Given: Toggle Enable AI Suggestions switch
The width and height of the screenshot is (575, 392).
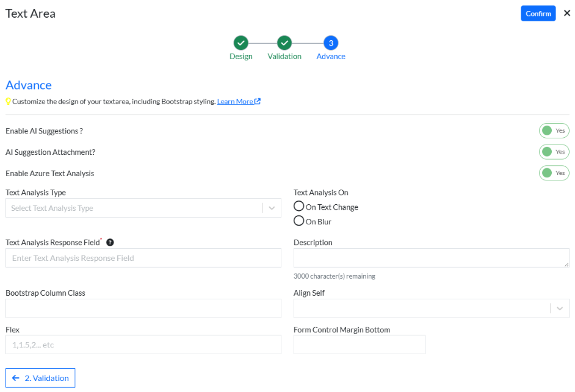Looking at the screenshot, I should [x=554, y=130].
